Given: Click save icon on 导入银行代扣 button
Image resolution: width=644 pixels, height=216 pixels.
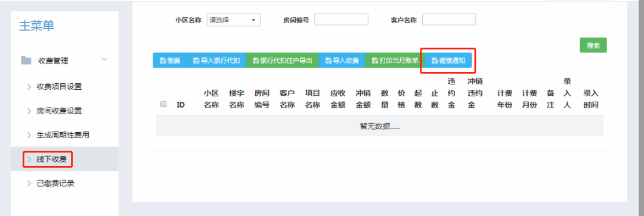Looking at the screenshot, I should click(196, 61).
